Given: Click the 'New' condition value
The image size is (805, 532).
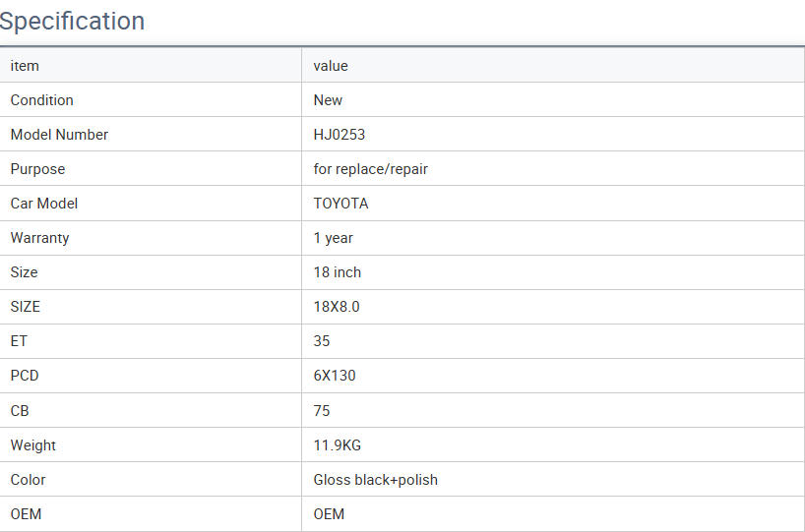Looking at the screenshot, I should (328, 100).
